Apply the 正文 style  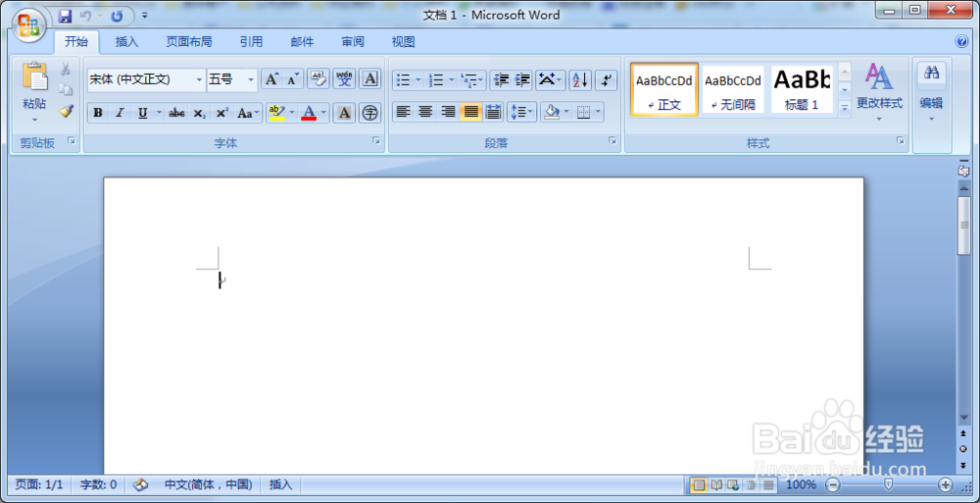click(x=664, y=89)
